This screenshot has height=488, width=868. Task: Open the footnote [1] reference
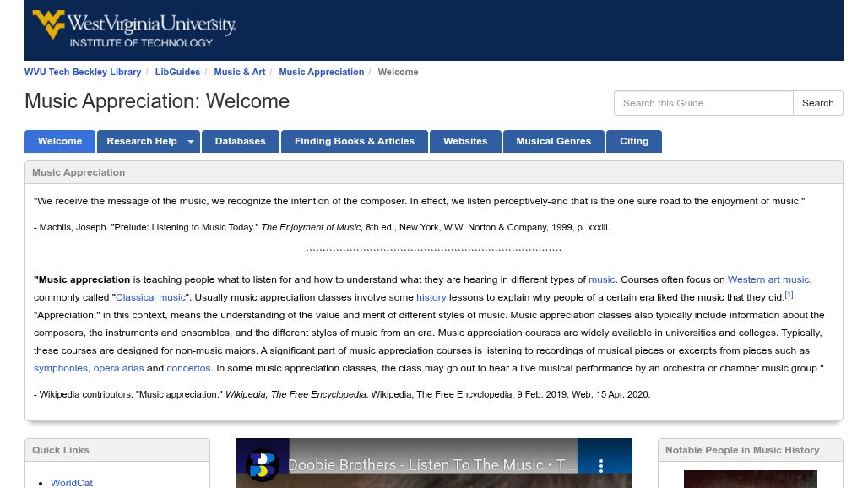pos(789,295)
